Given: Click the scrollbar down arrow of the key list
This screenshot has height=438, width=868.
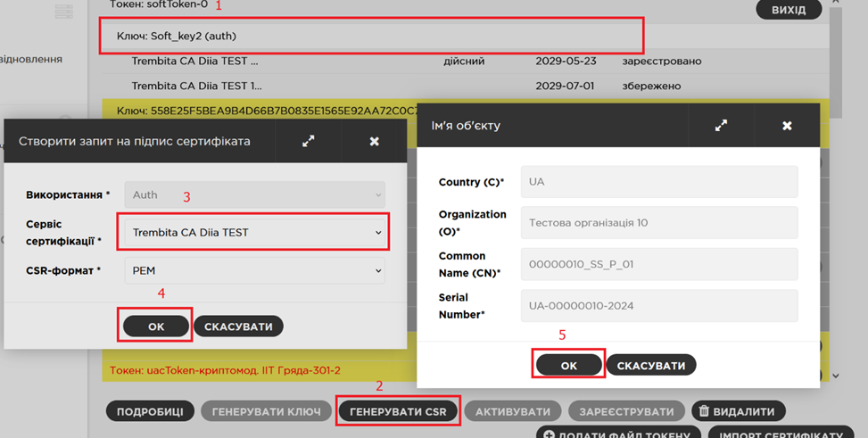Looking at the screenshot, I should point(835,376).
